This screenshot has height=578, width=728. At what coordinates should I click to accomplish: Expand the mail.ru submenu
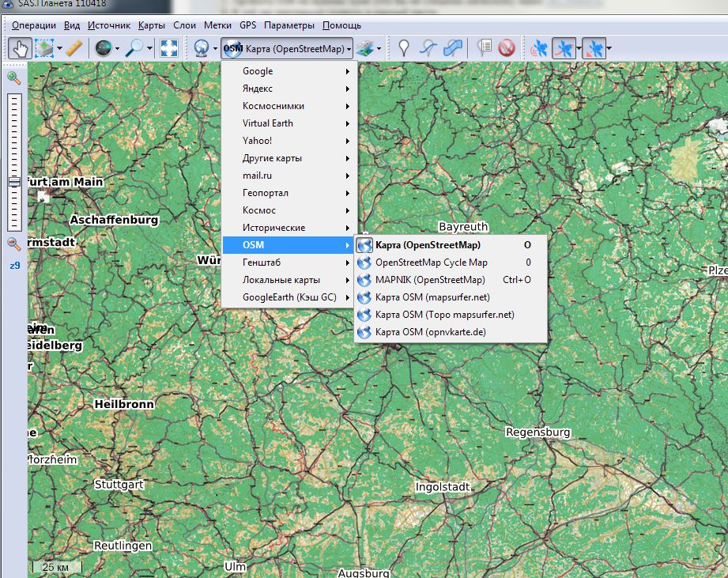289,176
